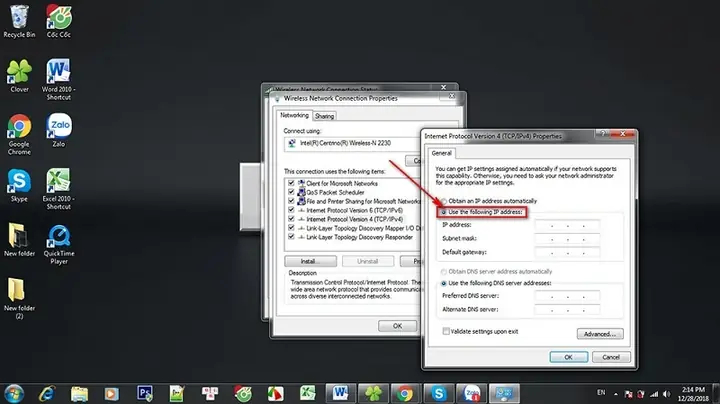Image resolution: width=720 pixels, height=404 pixels.
Task: Open the Recycle Bin desktop icon
Action: coord(19,21)
